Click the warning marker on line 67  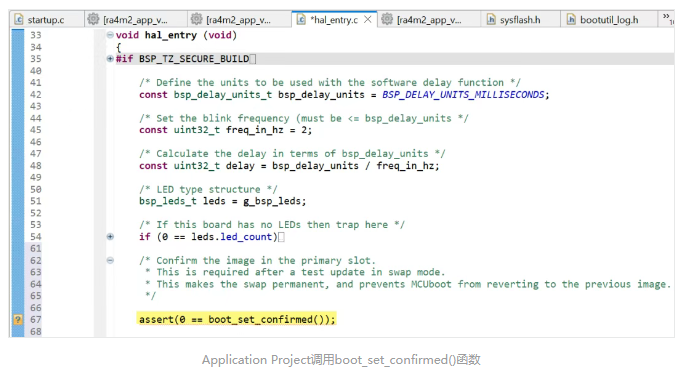tap(17, 320)
